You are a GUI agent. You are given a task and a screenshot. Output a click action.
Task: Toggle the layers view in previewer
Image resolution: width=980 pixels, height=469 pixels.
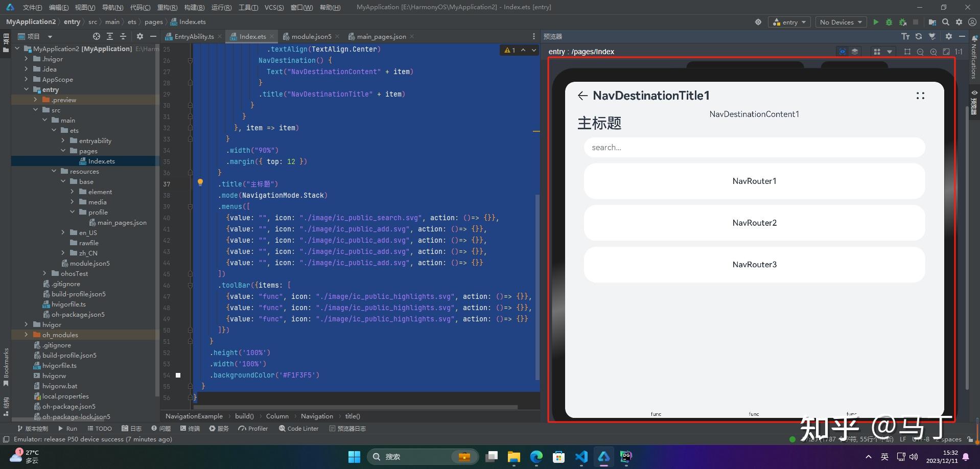(854, 52)
